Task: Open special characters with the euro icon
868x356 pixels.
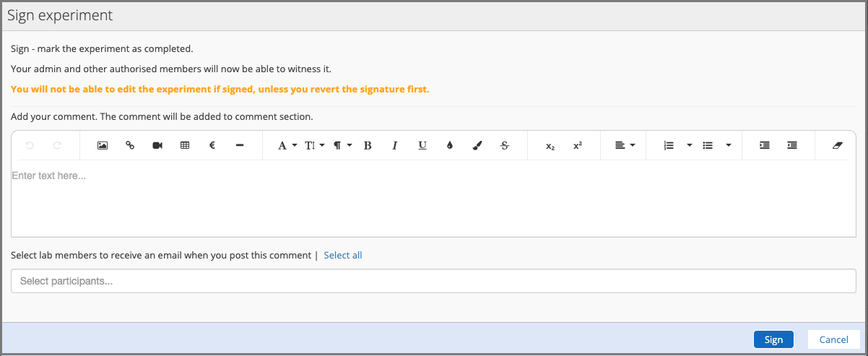Action: tap(212, 145)
